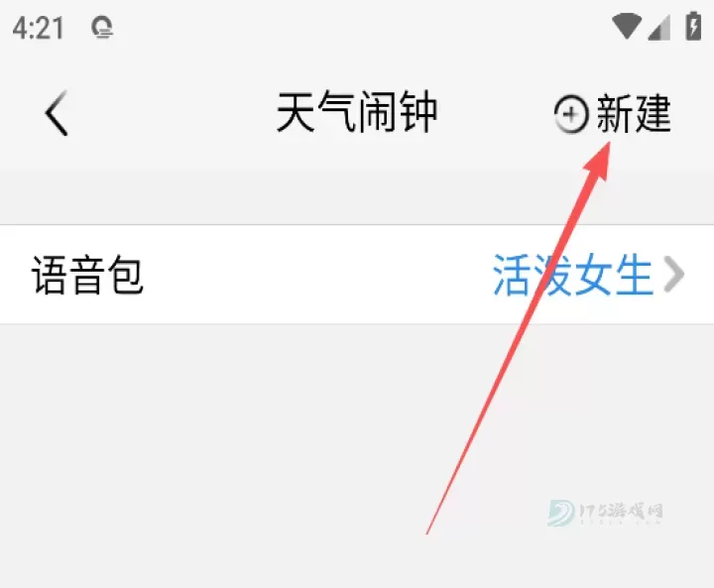Viewport: 714px width, 588px height.
Task: Tap the blank middle of 语音包 row
Action: [x=318, y=275]
